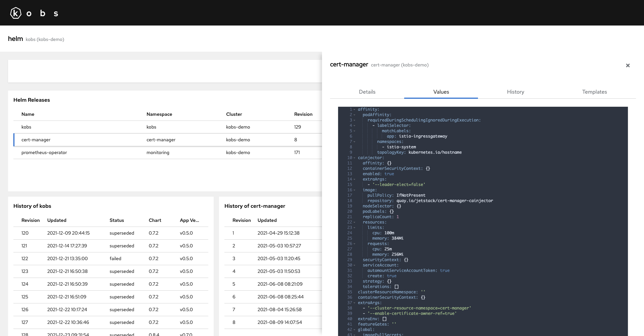644x336 pixels.
Task: Close the cert-manager details panel
Action: 628,65
